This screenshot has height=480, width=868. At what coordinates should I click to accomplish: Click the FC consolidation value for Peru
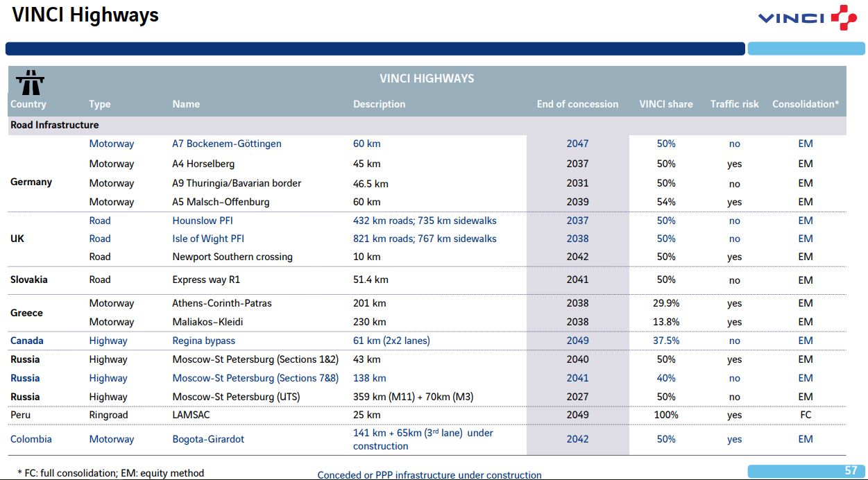[806, 415]
